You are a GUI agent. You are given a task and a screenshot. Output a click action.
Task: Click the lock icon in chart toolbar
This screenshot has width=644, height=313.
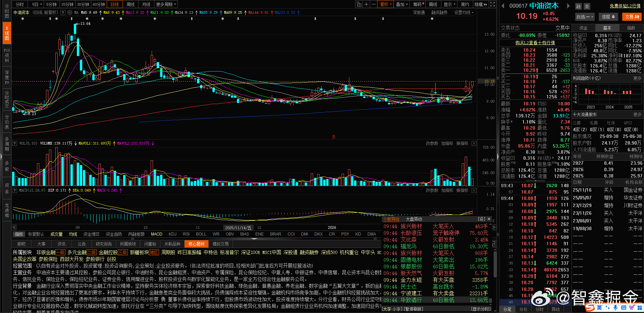coord(359,4)
